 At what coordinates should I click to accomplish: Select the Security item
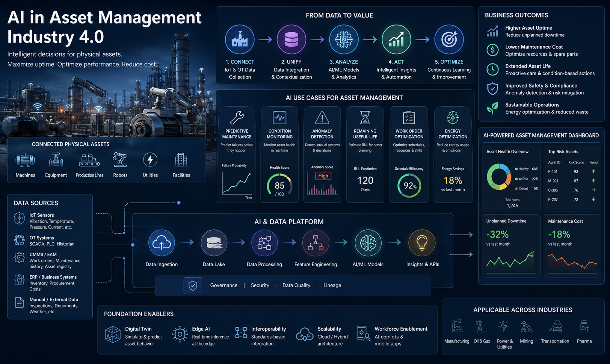(x=260, y=285)
